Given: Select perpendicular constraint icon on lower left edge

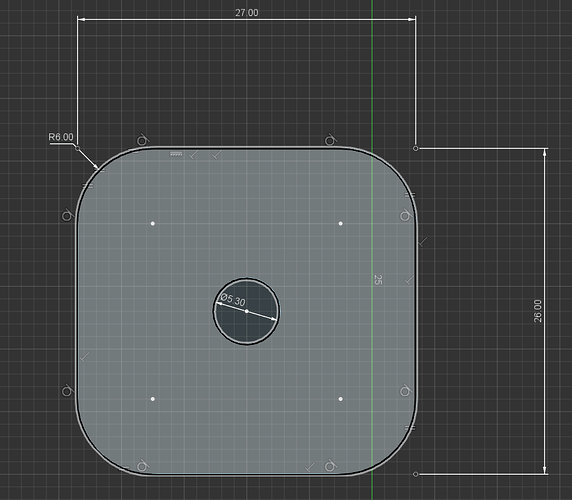Looking at the screenshot, I should [x=85, y=357].
